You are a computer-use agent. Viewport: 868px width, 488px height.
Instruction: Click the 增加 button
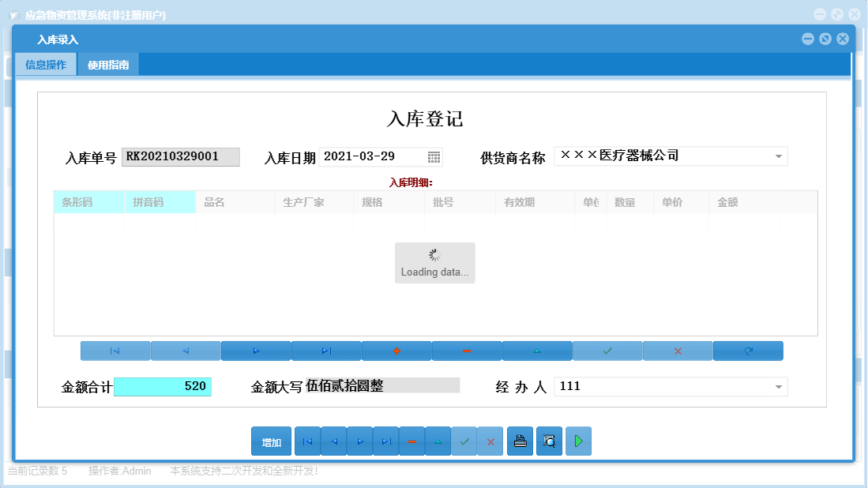click(x=271, y=441)
